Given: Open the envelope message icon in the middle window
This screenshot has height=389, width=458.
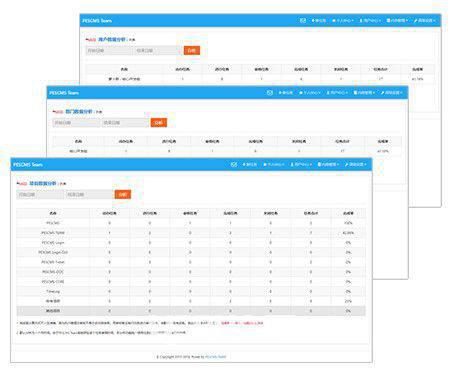Looking at the screenshot, I should (270, 93).
